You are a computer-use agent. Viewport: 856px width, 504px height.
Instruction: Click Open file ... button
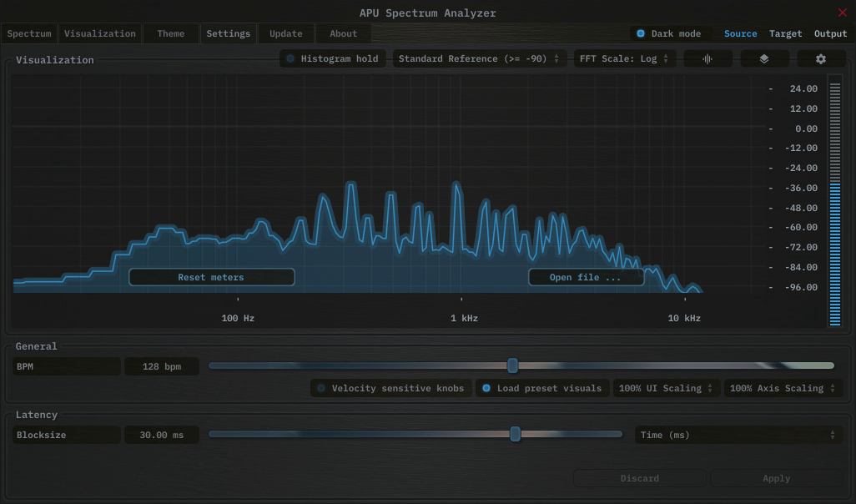(x=586, y=277)
